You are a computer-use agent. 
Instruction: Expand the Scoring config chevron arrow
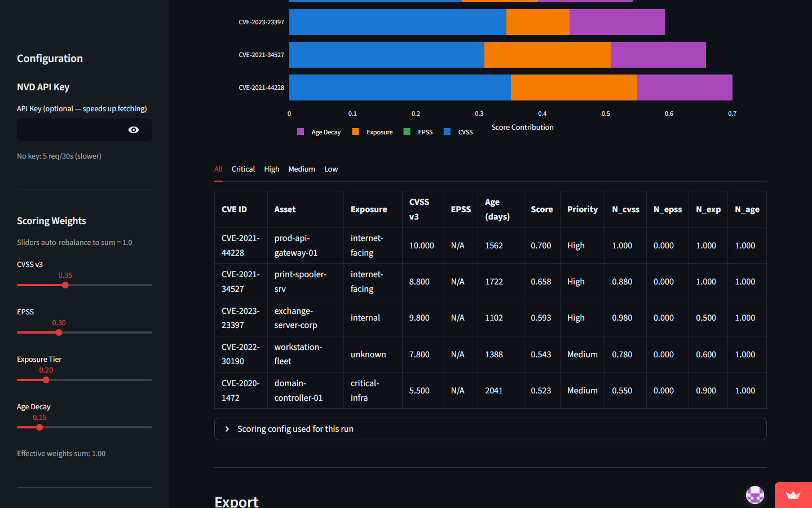pyautogui.click(x=227, y=429)
